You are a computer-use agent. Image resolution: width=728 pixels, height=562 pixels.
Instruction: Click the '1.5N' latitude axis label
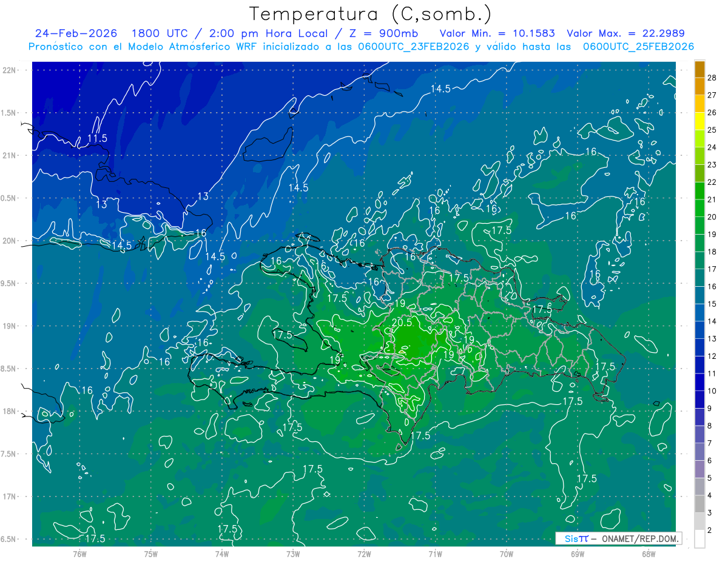point(8,113)
